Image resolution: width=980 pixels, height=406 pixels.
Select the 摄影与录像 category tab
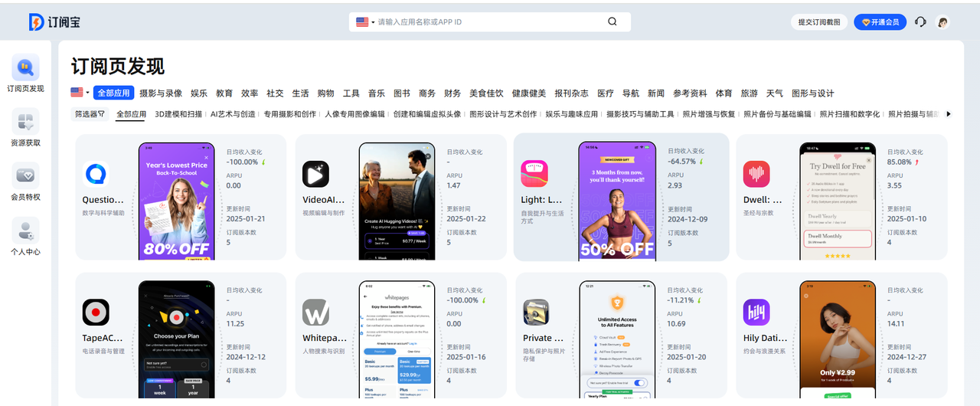click(161, 93)
